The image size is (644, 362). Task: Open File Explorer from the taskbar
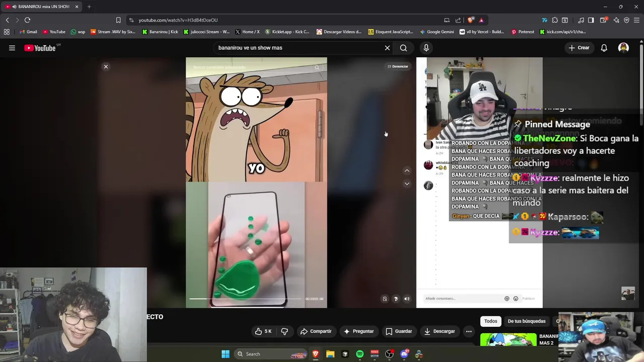(x=330, y=354)
